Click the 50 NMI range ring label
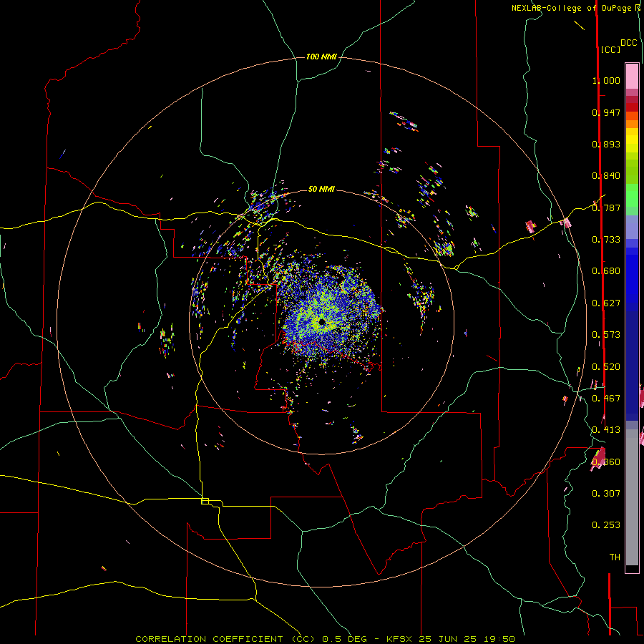 click(321, 189)
